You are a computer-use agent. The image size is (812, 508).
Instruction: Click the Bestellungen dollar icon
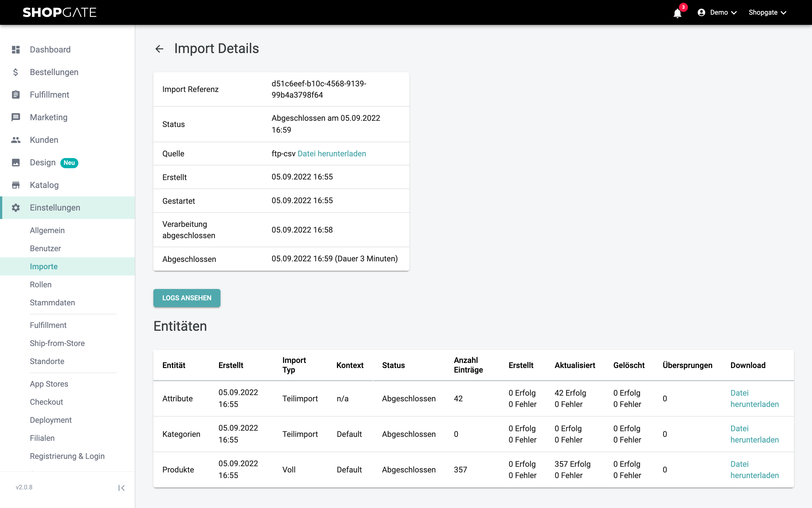[16, 72]
